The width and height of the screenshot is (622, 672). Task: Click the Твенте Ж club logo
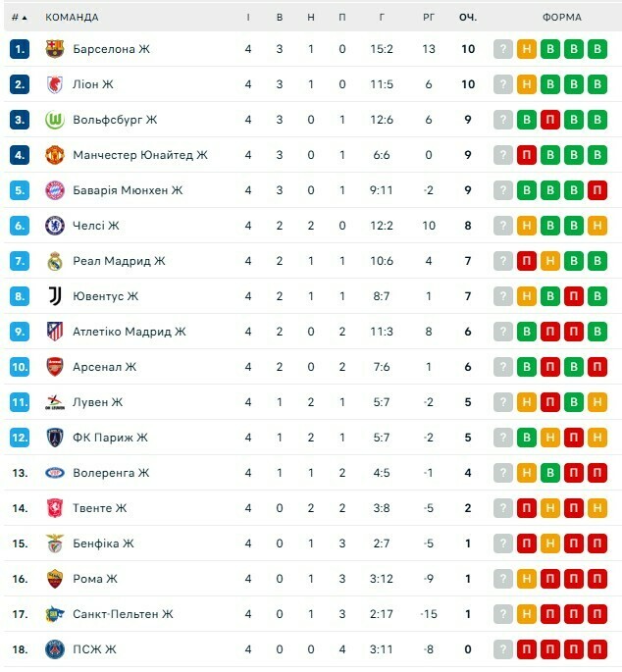(55, 508)
